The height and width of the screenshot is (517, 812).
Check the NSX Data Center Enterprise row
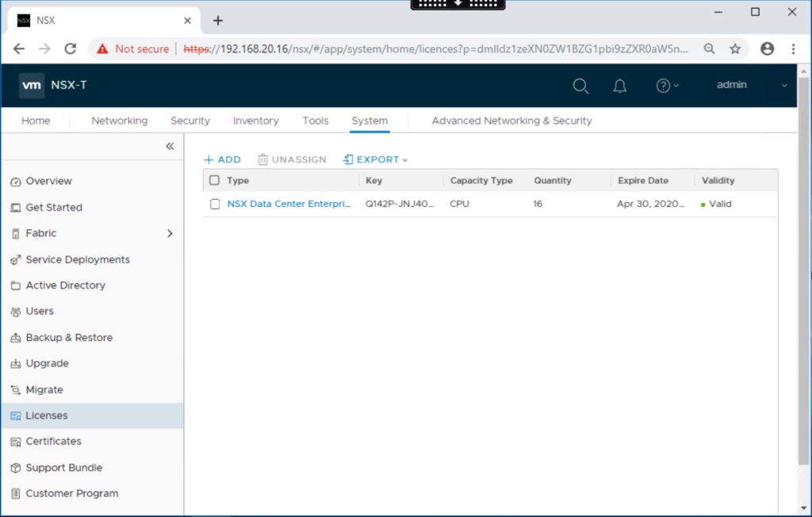click(x=215, y=204)
